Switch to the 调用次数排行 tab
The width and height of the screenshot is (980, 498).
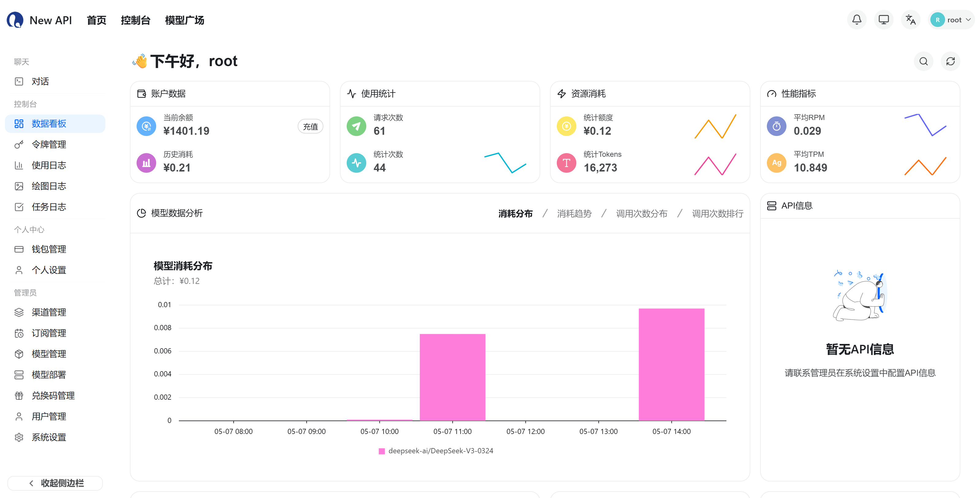[718, 214]
